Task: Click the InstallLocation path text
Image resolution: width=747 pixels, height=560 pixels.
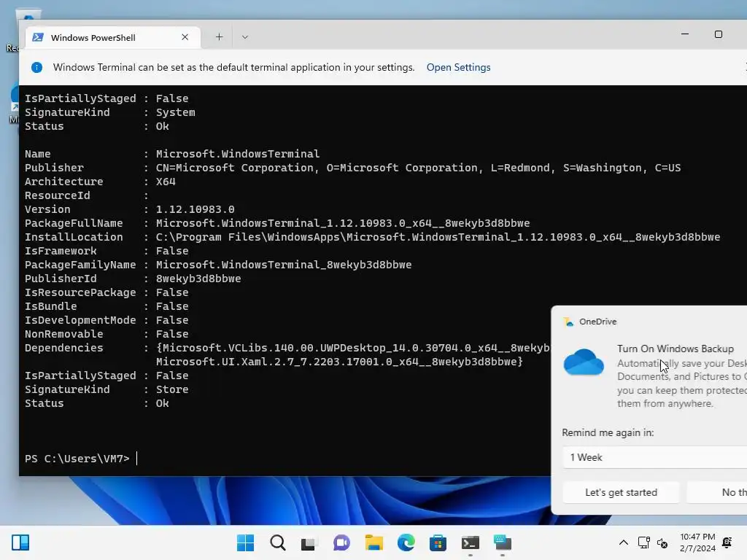Action: click(x=438, y=237)
